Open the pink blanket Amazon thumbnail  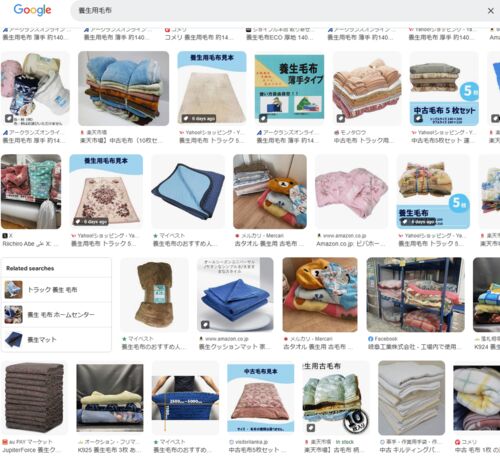click(351, 191)
